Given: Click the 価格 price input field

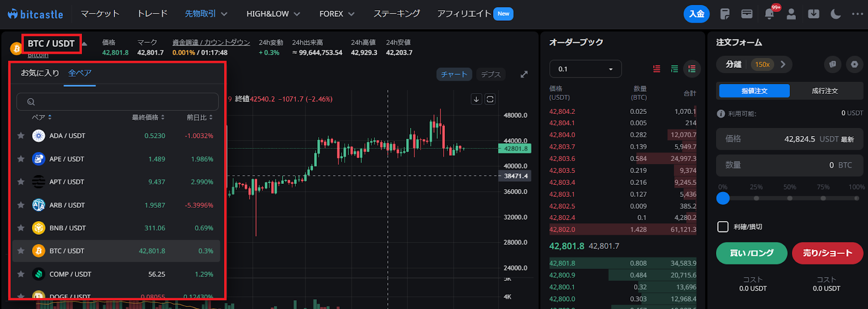Looking at the screenshot, I should point(789,139).
